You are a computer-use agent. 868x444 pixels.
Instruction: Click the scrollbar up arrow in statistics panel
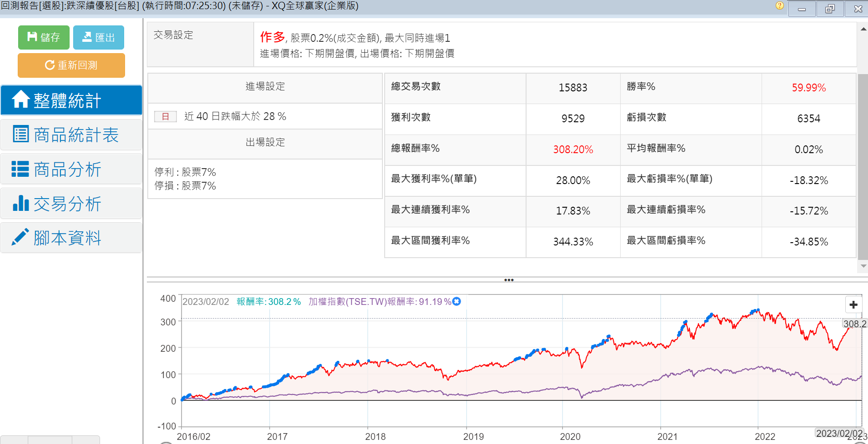click(863, 29)
